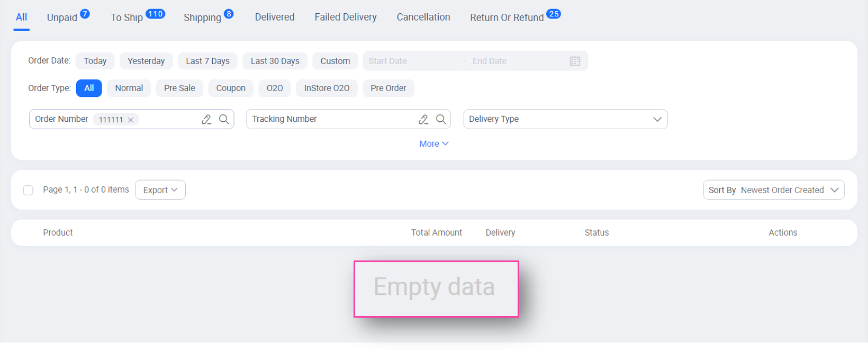Select the Last 30 Days date filter

tap(275, 61)
